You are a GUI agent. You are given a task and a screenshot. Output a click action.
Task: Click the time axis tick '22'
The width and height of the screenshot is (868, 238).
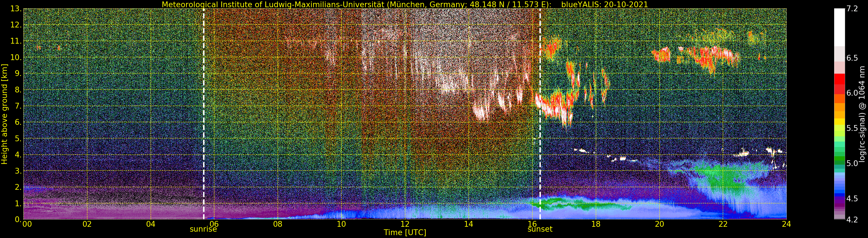pyautogui.click(x=723, y=224)
